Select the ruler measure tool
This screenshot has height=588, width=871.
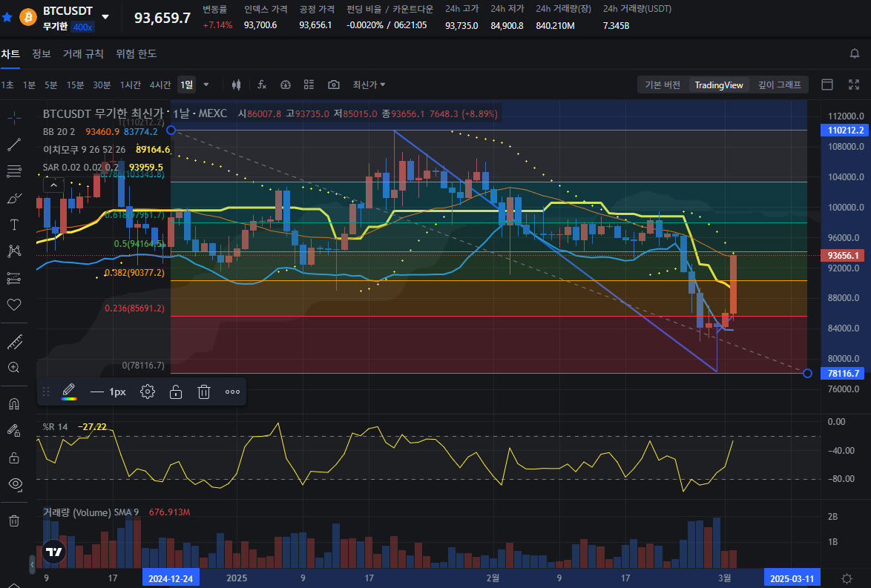click(x=14, y=342)
